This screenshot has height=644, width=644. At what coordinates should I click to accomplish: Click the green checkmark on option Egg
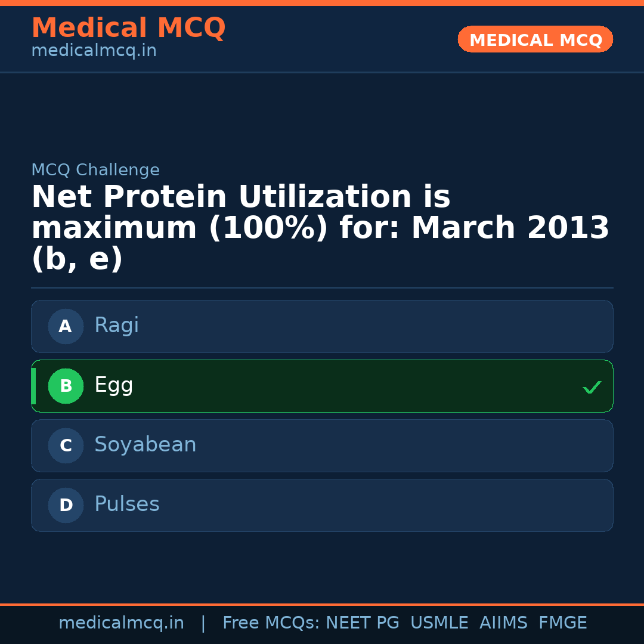coord(592,387)
